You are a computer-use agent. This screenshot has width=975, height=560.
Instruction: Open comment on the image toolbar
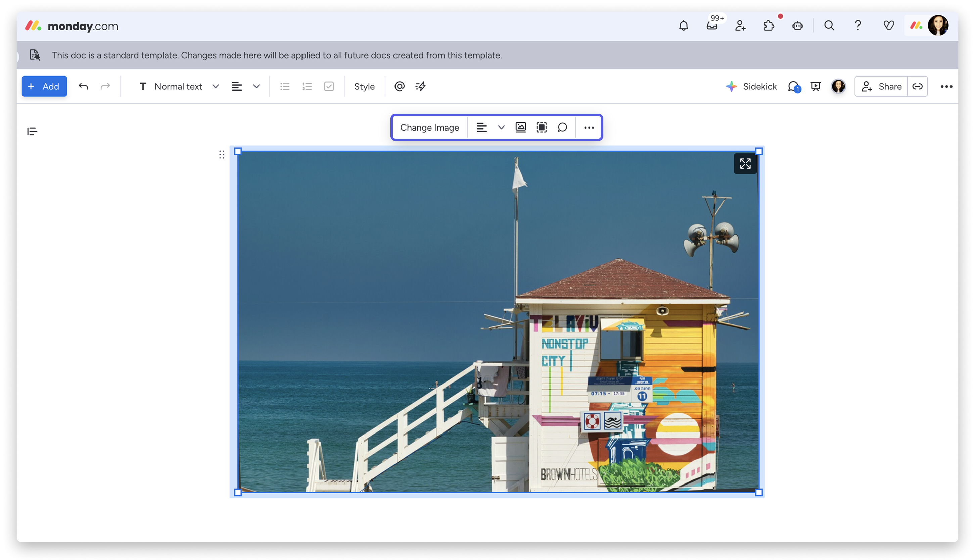pyautogui.click(x=562, y=127)
